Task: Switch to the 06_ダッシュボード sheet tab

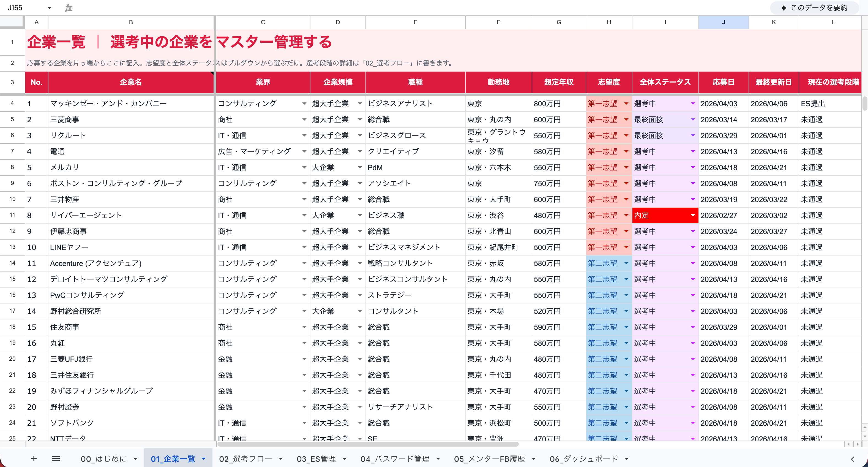Action: point(584,458)
